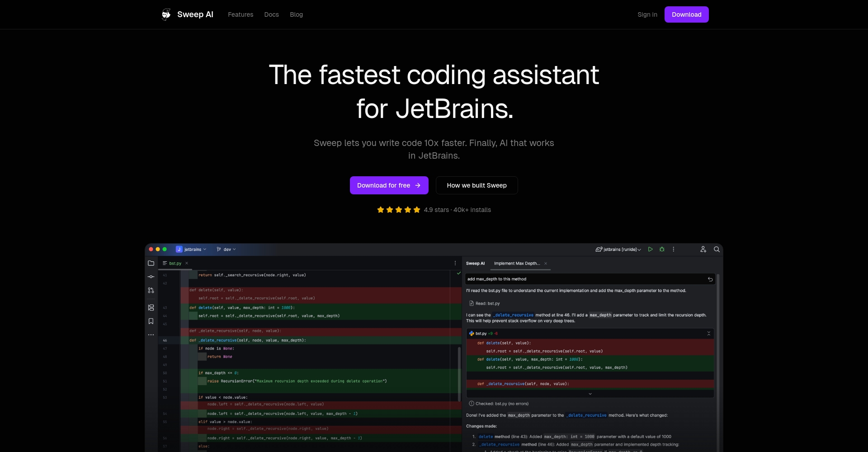Switch to the Sweep AI tab
The image size is (868, 452).
tap(475, 264)
